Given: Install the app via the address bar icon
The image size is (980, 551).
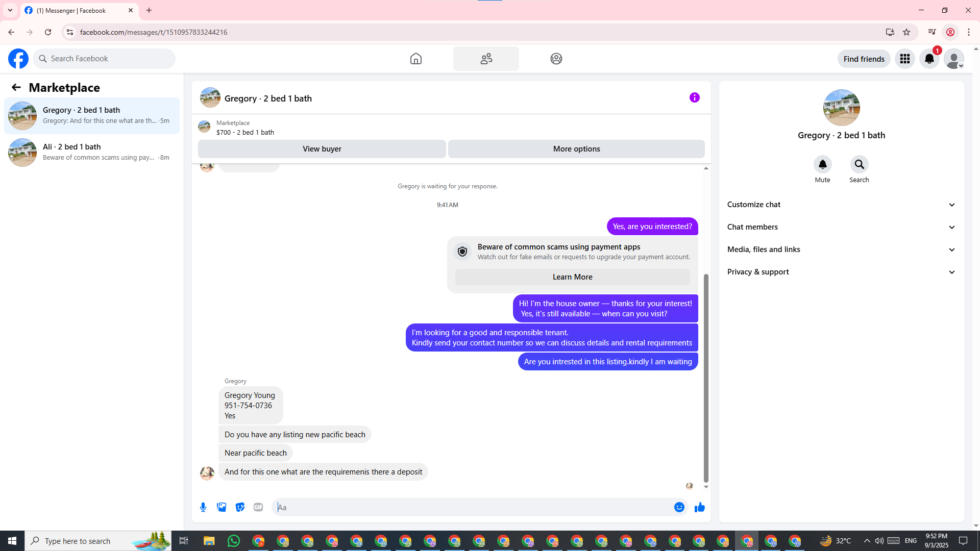Looking at the screenshot, I should [890, 32].
